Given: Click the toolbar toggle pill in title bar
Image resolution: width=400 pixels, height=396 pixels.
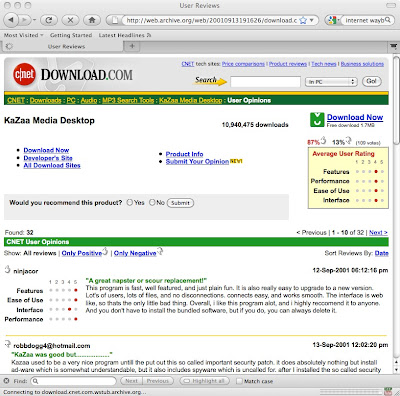Looking at the screenshot, I should (391, 5).
